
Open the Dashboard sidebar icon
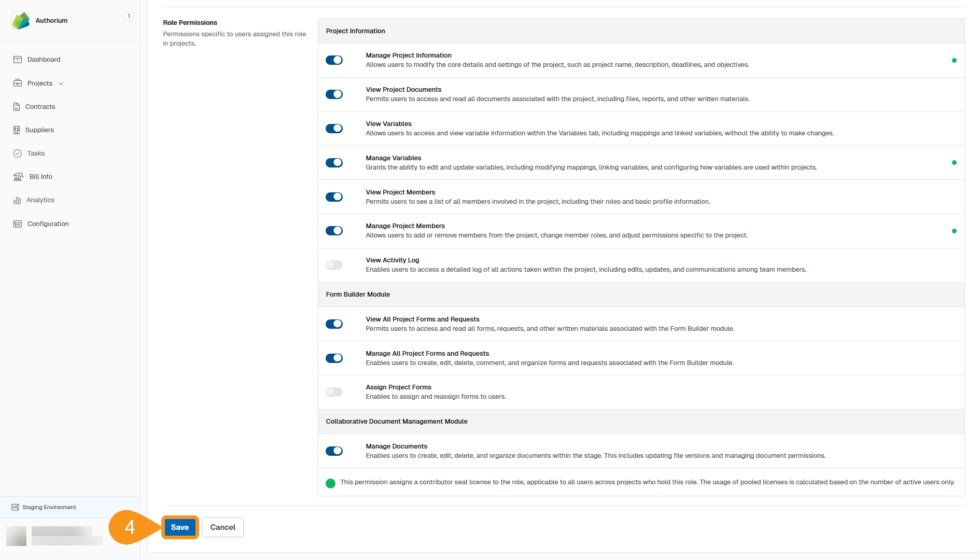point(18,59)
